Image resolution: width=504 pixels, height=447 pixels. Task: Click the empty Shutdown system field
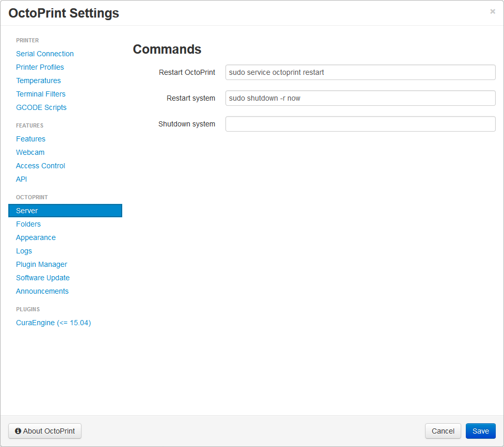point(360,124)
